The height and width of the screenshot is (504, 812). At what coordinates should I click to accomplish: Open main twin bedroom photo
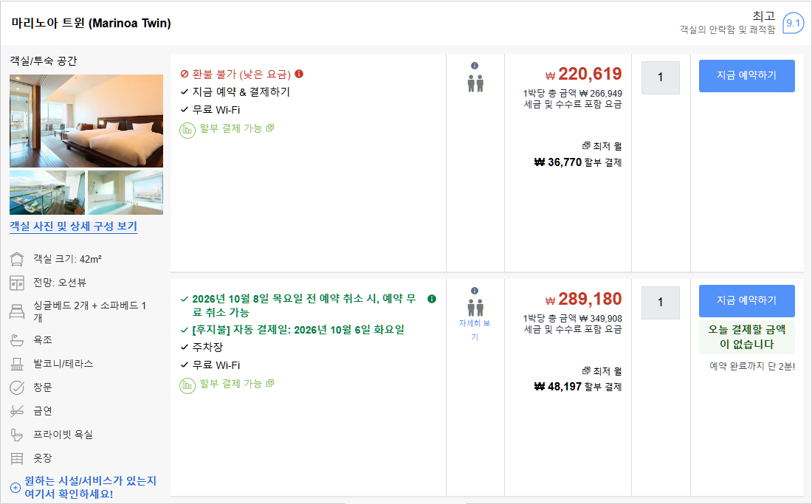tap(86, 120)
